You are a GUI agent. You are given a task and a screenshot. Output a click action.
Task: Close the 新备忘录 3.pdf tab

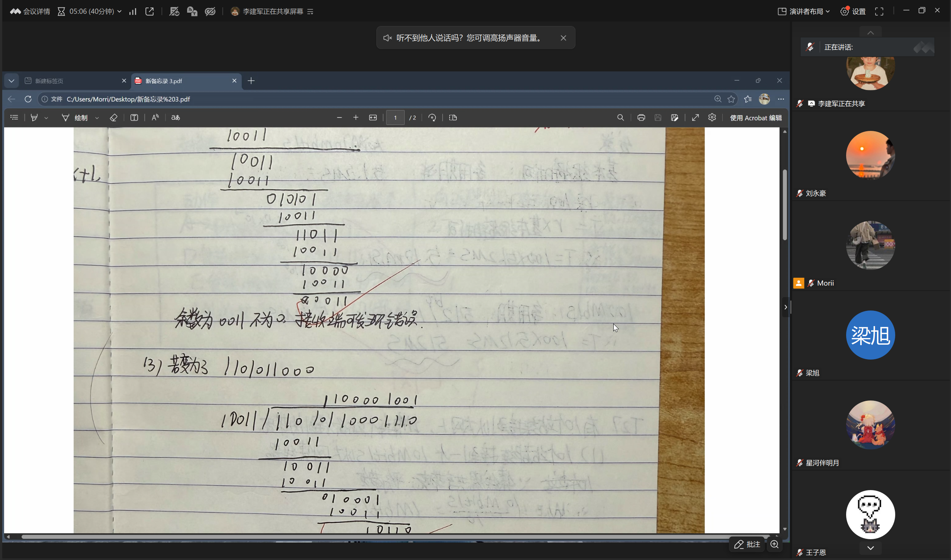(x=234, y=81)
